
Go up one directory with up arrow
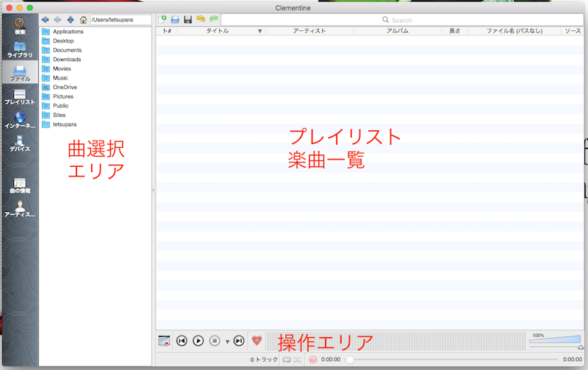coord(71,19)
